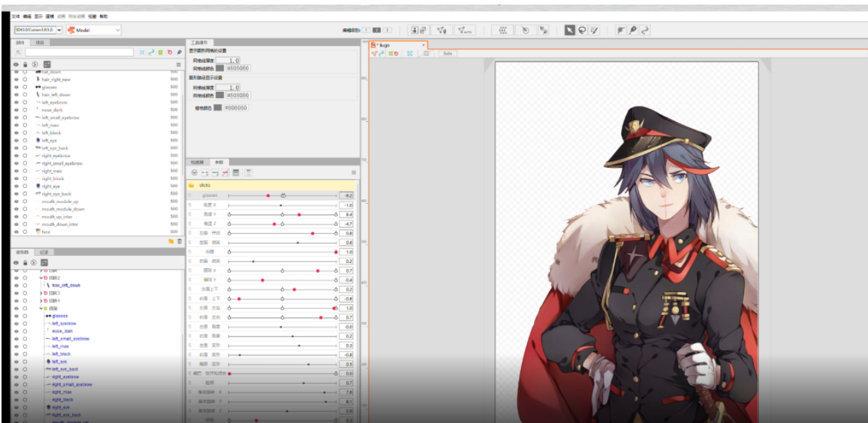Open the circular dropdown in parameter toolbar
Screen dimensions: 868x423
coord(195,172)
